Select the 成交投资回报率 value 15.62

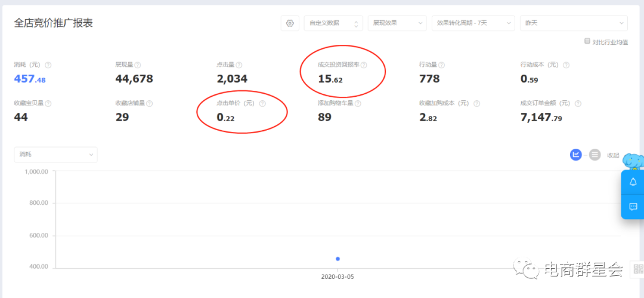[x=330, y=79]
